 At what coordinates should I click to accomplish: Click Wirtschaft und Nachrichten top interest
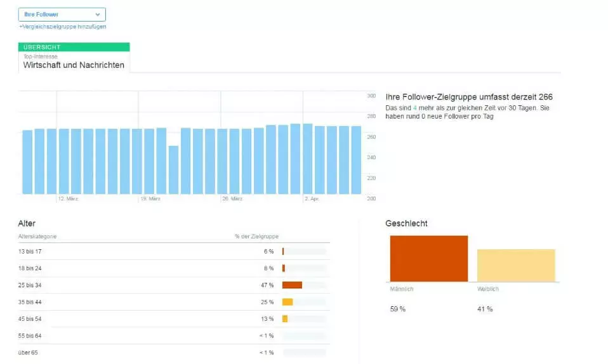(x=74, y=65)
